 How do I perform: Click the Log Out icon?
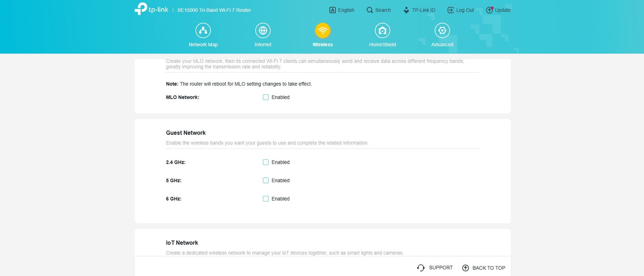451,10
